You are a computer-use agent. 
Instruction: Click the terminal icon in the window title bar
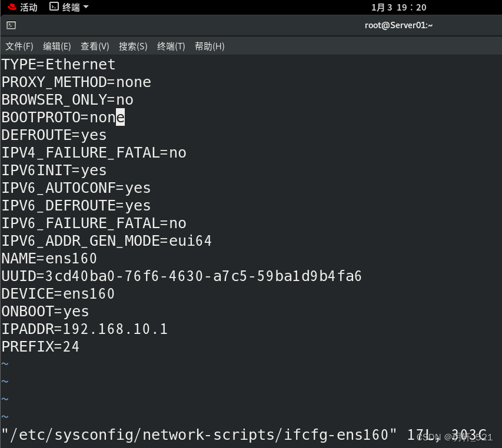coord(11,25)
